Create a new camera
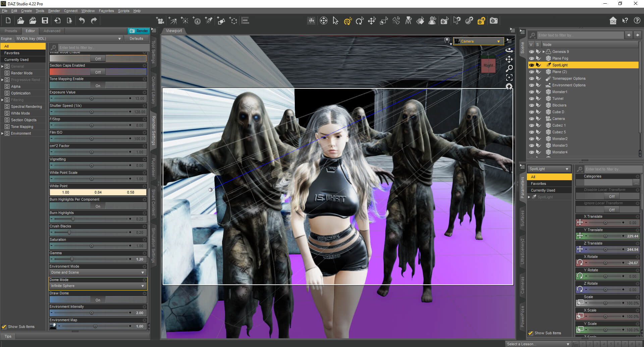Screen dimensions: 644x347 coord(160,21)
